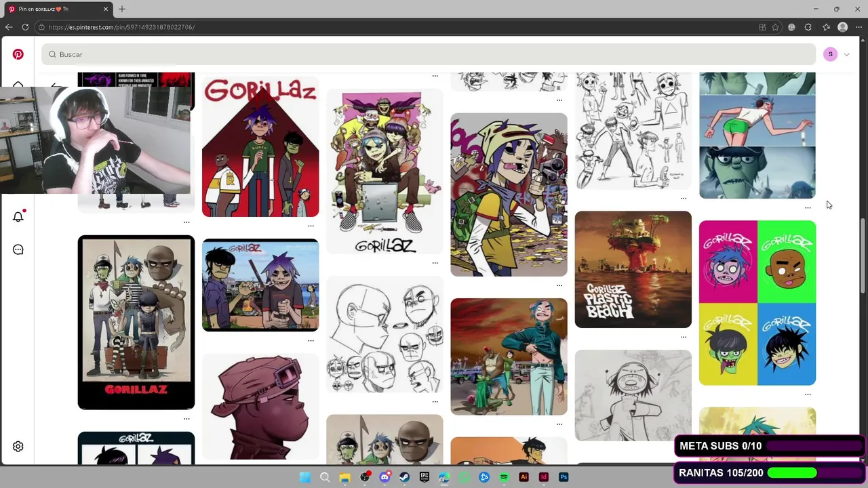This screenshot has height=488, width=868.
Task: Open the character sketches sheet pin
Action: click(633, 131)
